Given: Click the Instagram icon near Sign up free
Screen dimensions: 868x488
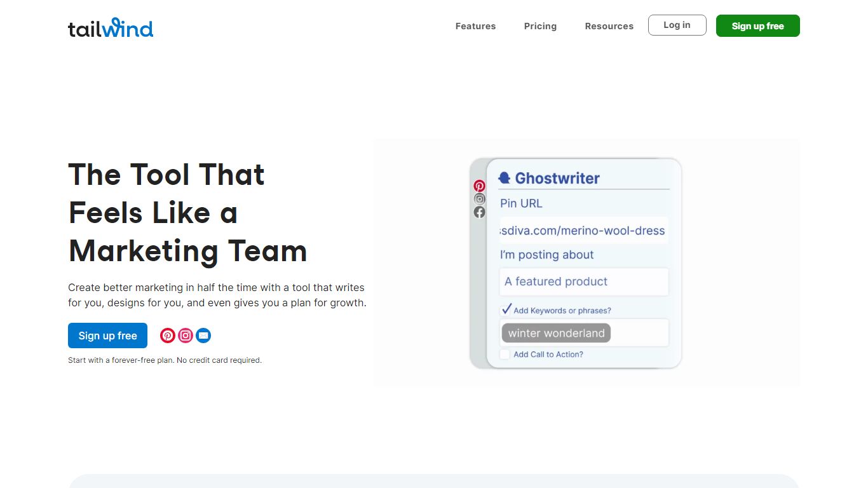Looking at the screenshot, I should [x=185, y=335].
